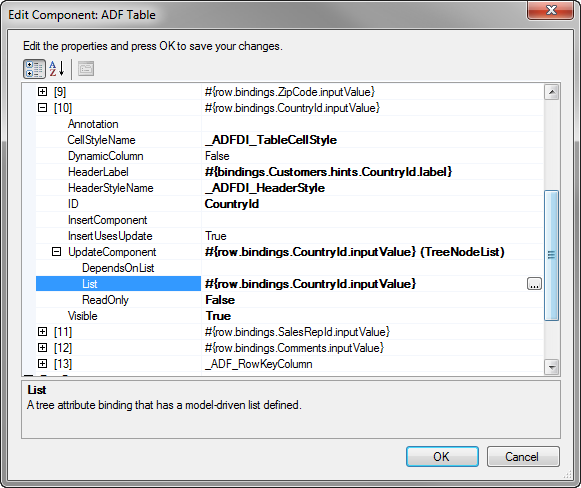The width and height of the screenshot is (581, 488).
Task: Click the Cancel button
Action: (523, 457)
